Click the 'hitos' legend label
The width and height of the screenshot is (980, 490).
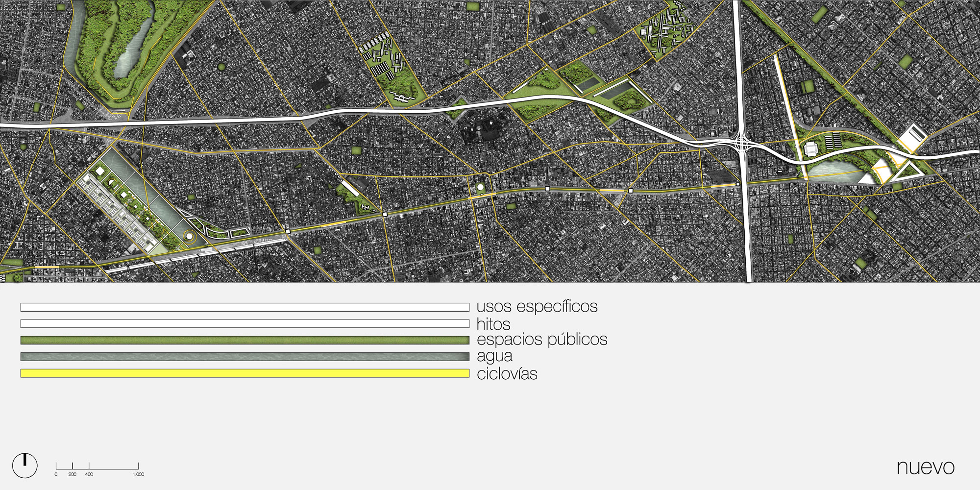click(493, 324)
